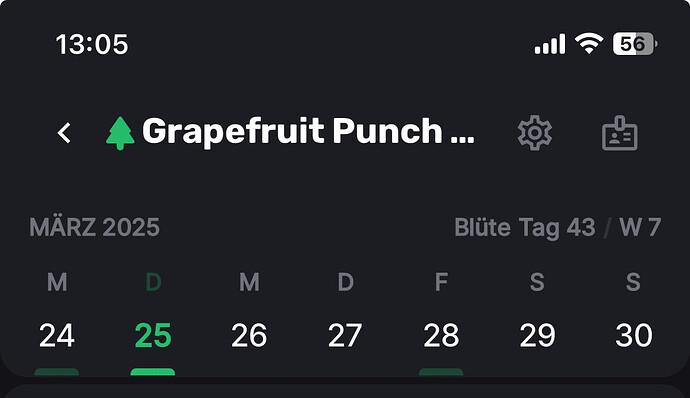Open the settings gear icon
Image resolution: width=690 pixels, height=398 pixels.
tap(535, 133)
